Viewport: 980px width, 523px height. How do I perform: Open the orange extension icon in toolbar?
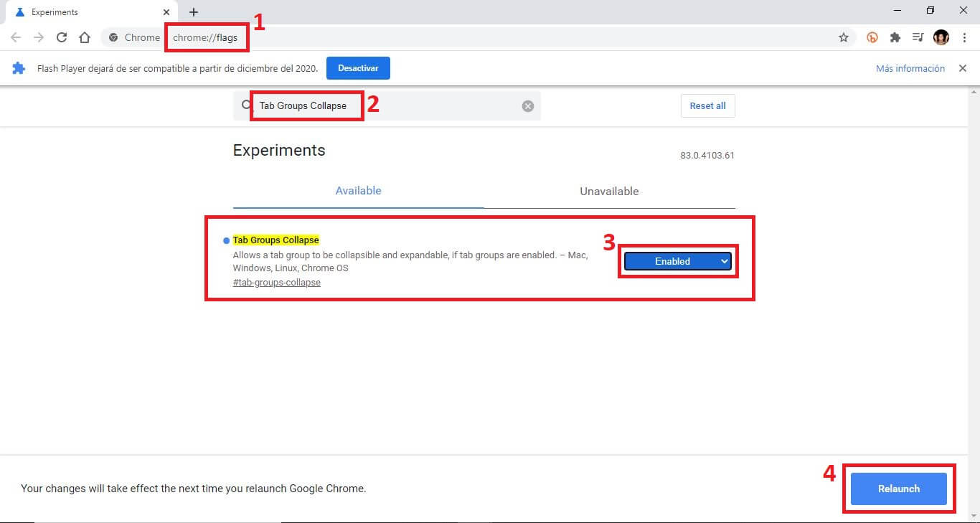tap(872, 37)
